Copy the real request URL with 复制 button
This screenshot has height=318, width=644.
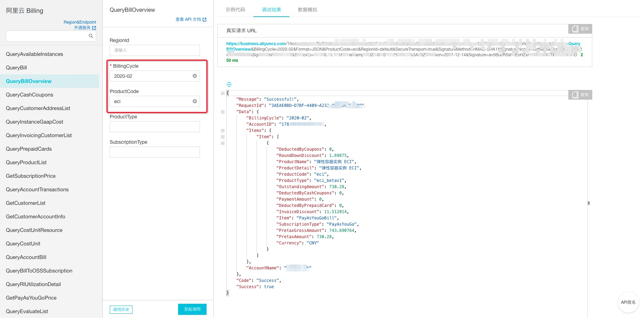point(580,29)
